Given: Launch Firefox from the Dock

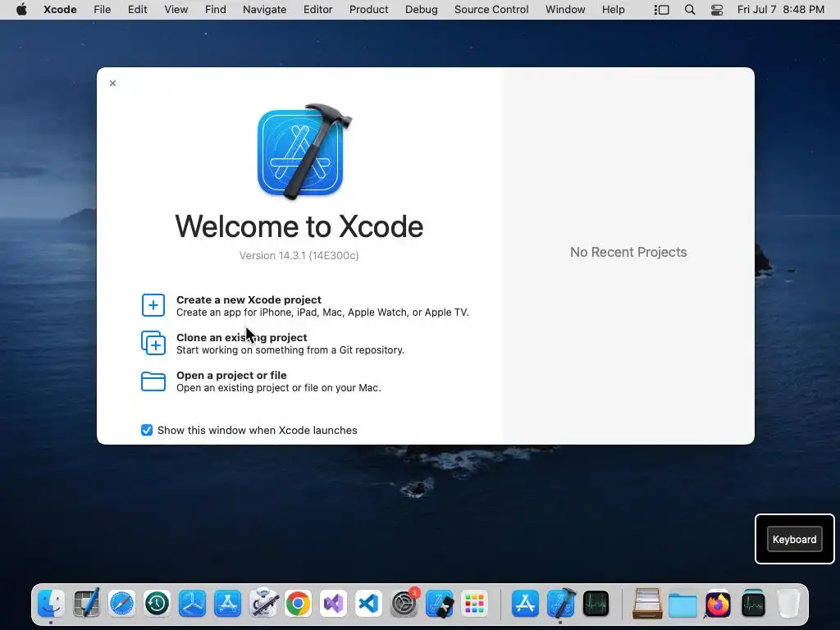Looking at the screenshot, I should pos(718,604).
